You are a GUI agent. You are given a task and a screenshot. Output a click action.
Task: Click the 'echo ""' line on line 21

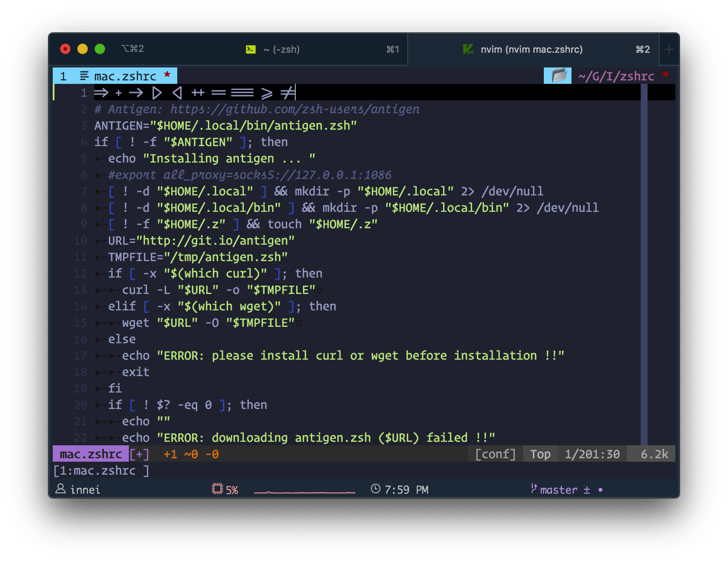pyautogui.click(x=146, y=421)
